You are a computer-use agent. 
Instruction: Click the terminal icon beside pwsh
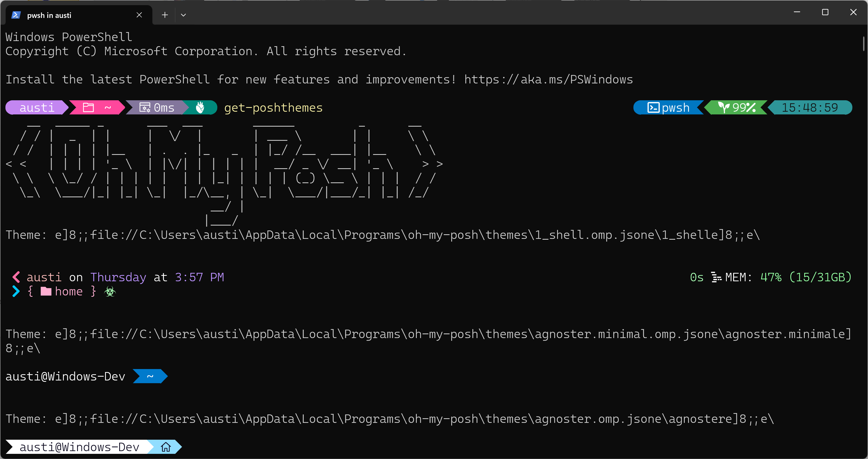[x=653, y=108]
